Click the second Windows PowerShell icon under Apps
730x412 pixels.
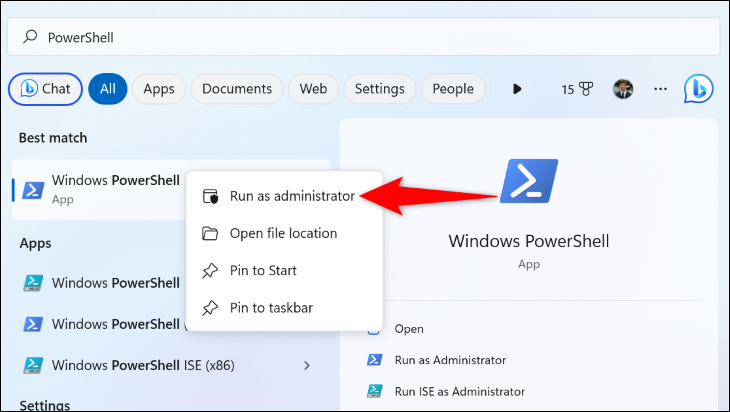click(33, 324)
